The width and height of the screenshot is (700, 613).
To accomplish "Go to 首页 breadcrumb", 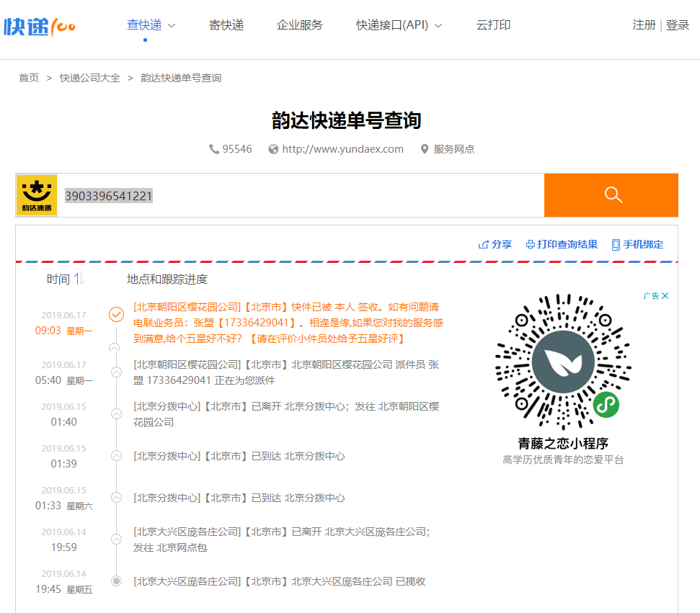I will coord(29,78).
